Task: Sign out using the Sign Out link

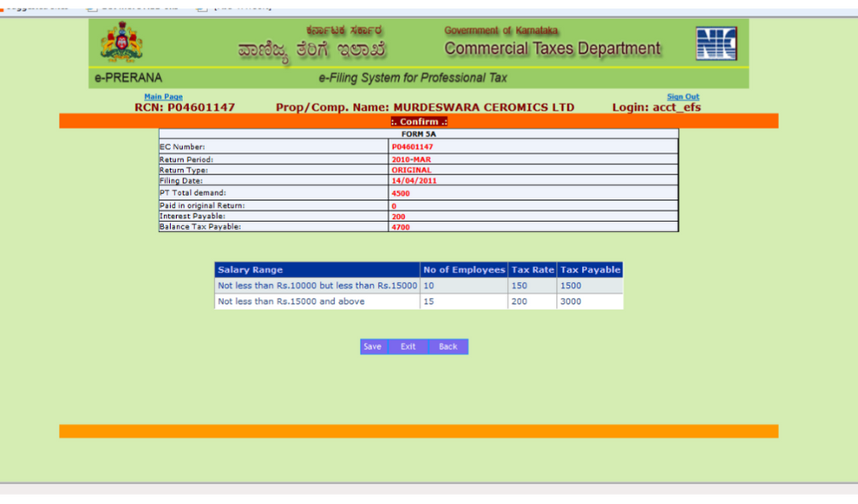Action: coord(682,97)
